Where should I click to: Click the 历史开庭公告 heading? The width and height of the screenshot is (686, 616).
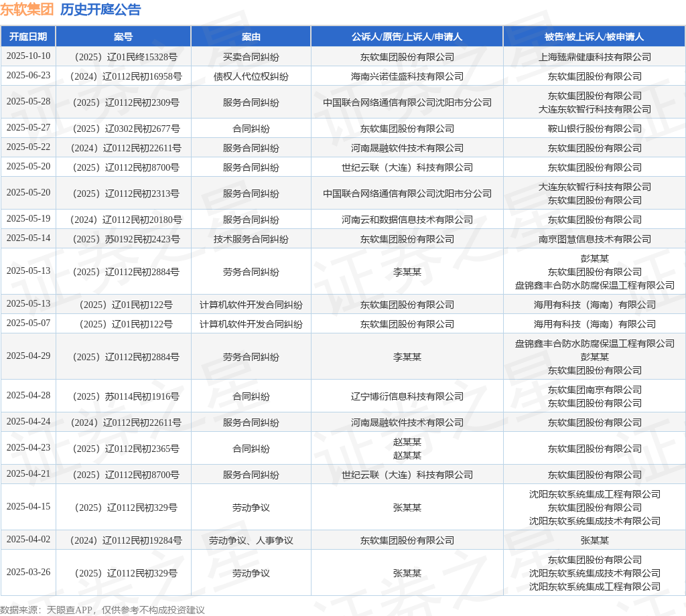[x=100, y=9]
